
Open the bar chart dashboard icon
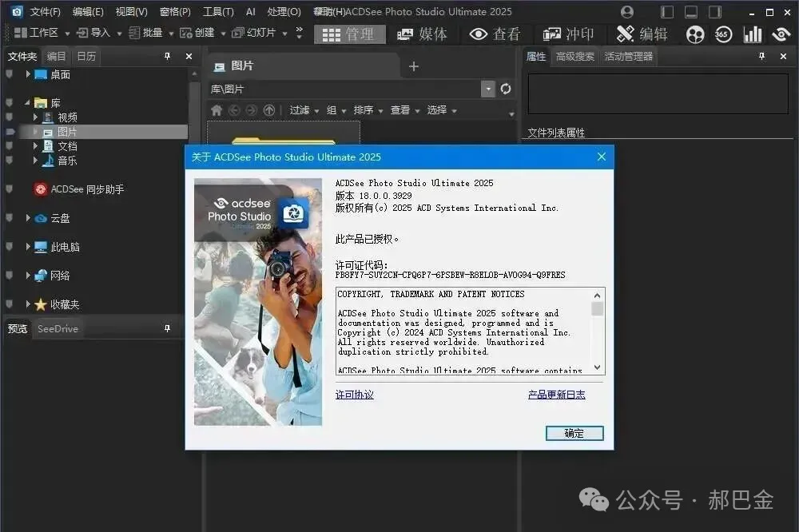click(752, 34)
